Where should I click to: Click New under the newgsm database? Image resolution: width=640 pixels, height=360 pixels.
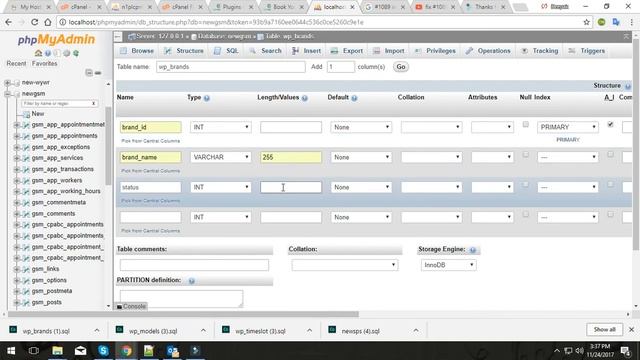(x=38, y=114)
